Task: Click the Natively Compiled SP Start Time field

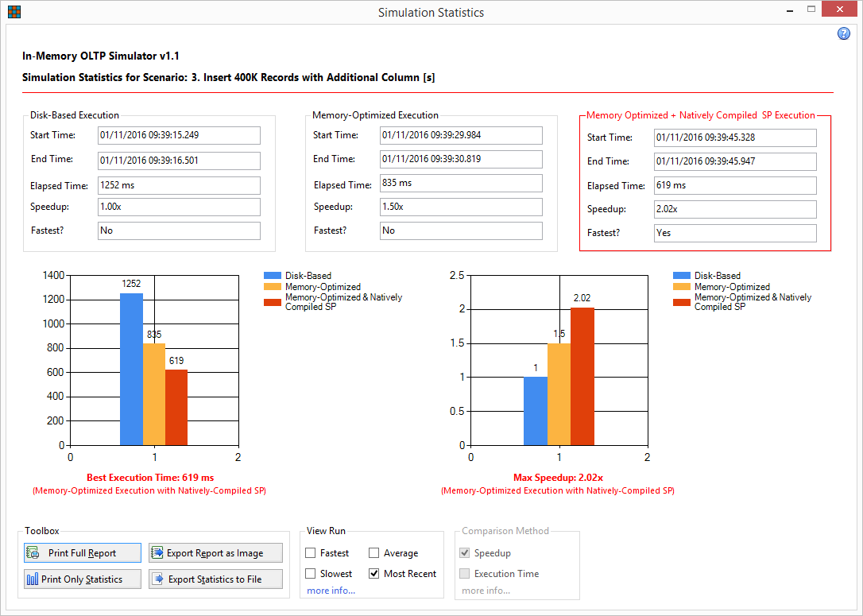Action: tap(735, 138)
